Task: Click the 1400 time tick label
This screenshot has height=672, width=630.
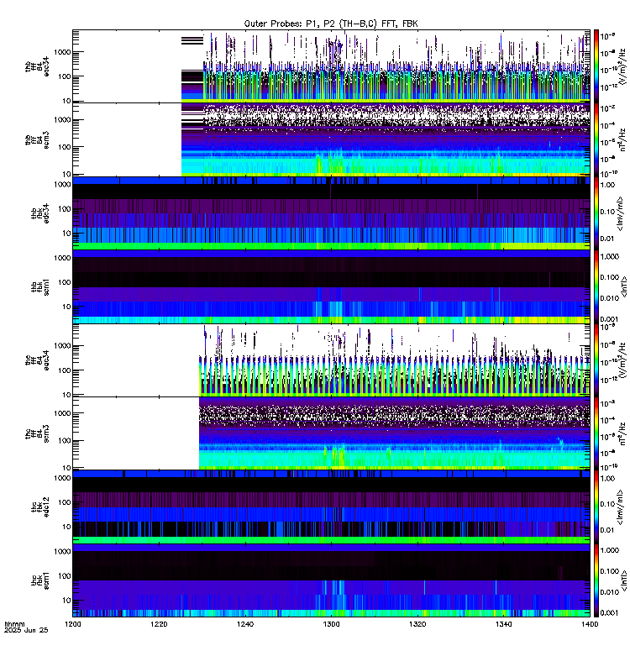Action: coord(590,624)
